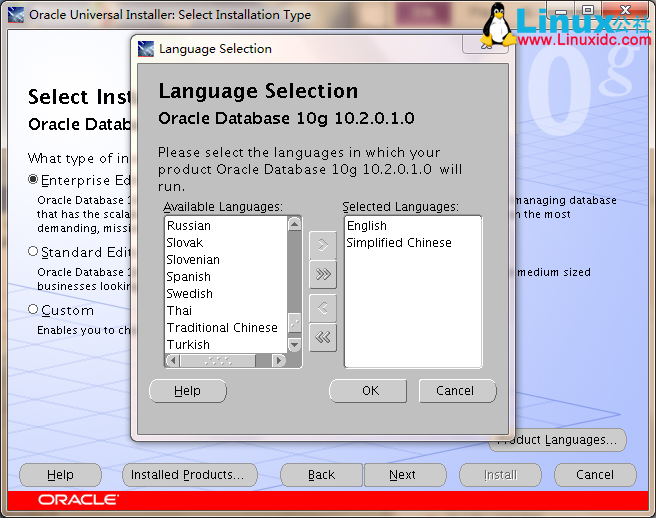Open Installed Products in the installer

pos(190,475)
